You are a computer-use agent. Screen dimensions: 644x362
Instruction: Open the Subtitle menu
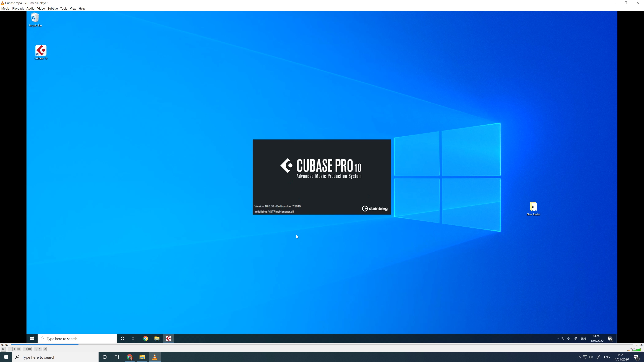pos(52,9)
